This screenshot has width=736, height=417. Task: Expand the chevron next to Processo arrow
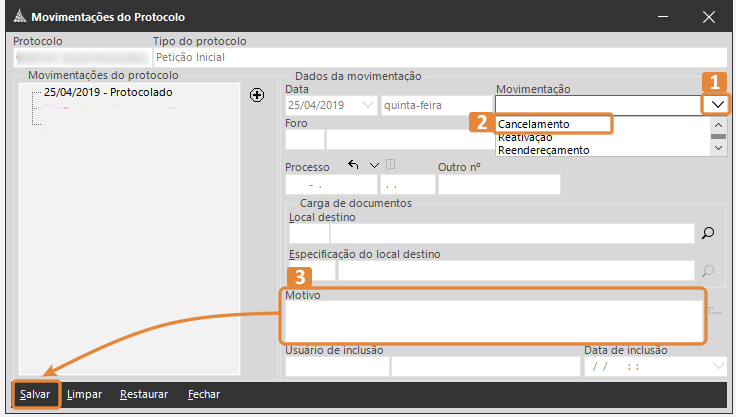[x=374, y=165]
